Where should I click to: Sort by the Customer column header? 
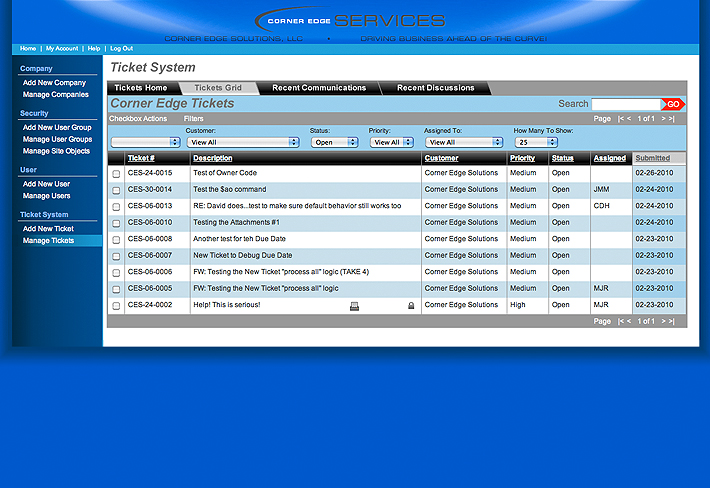[x=441, y=158]
